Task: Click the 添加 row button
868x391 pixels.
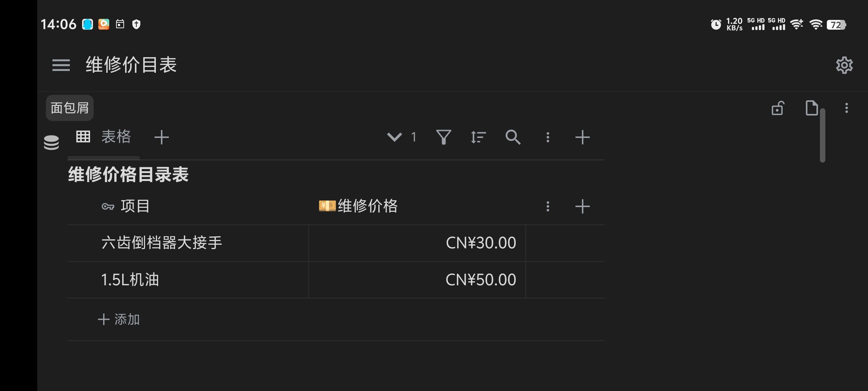Action: 119,319
